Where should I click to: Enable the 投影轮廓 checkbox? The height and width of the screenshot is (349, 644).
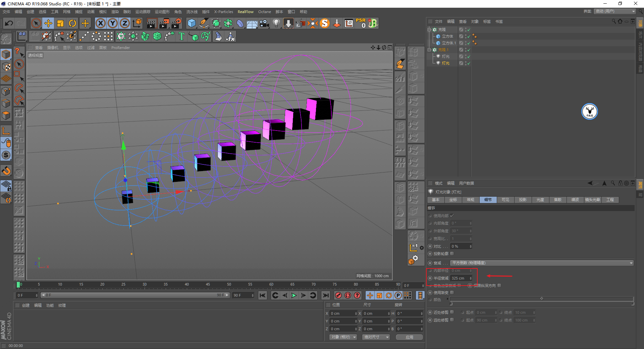coord(452,254)
